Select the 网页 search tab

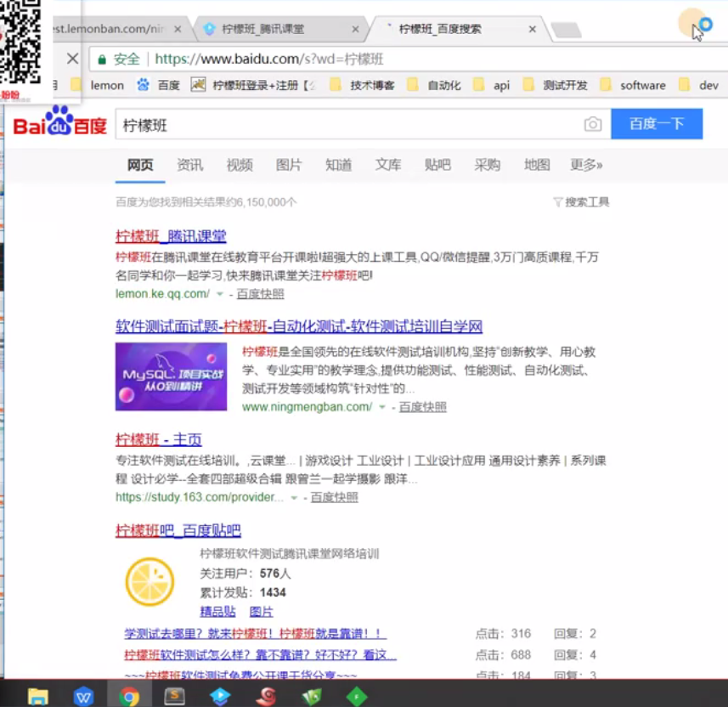click(x=140, y=165)
